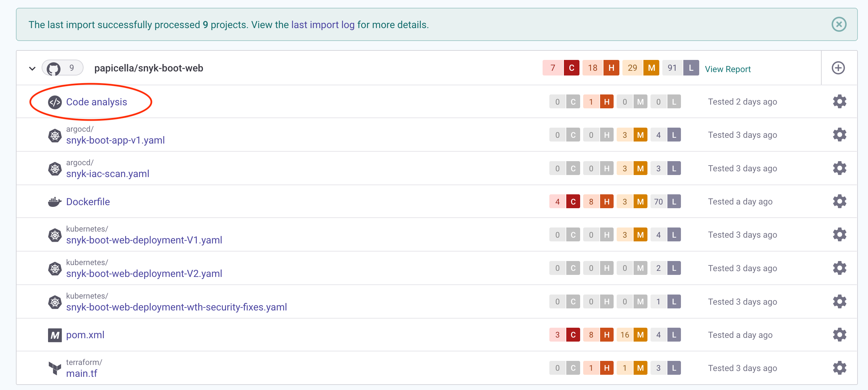Click the Kubernetes icon beside snyk-iac-scan.yaml

click(x=55, y=169)
